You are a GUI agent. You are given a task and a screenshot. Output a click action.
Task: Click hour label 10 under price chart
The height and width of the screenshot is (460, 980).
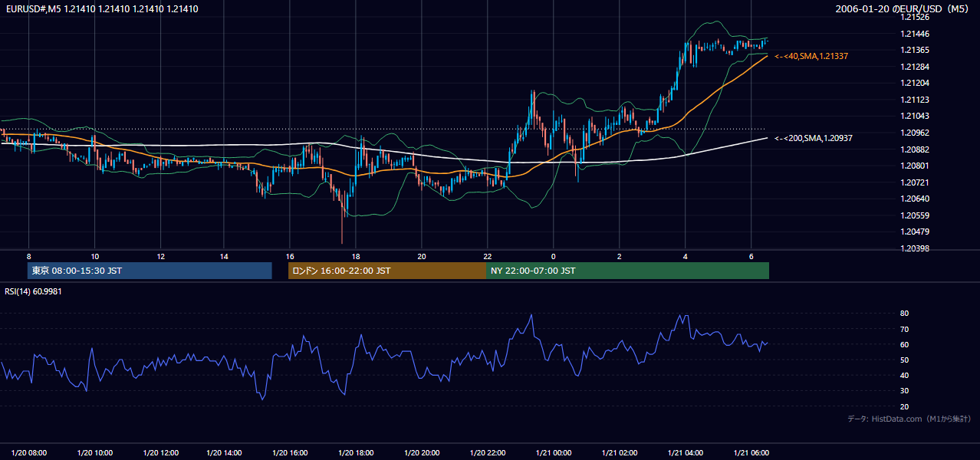click(94, 256)
